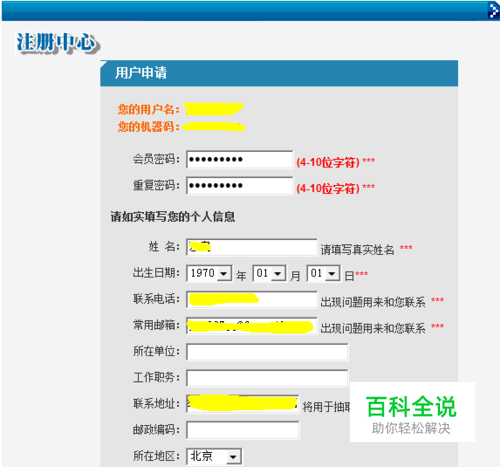Click the 出现问题用来和您联系 hint beside 联系电话
The width and height of the screenshot is (500, 467).
pyautogui.click(x=373, y=302)
